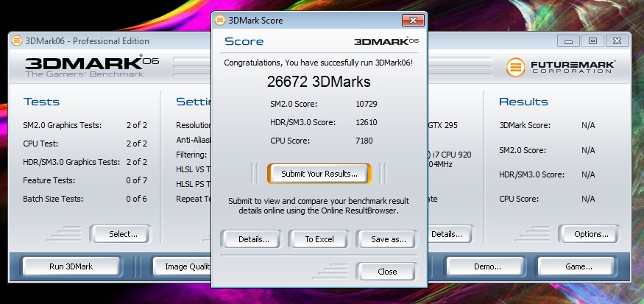Click CPU Score N/A in Results panel
Image resolution: width=644 pixels, height=304 pixels.
(588, 199)
